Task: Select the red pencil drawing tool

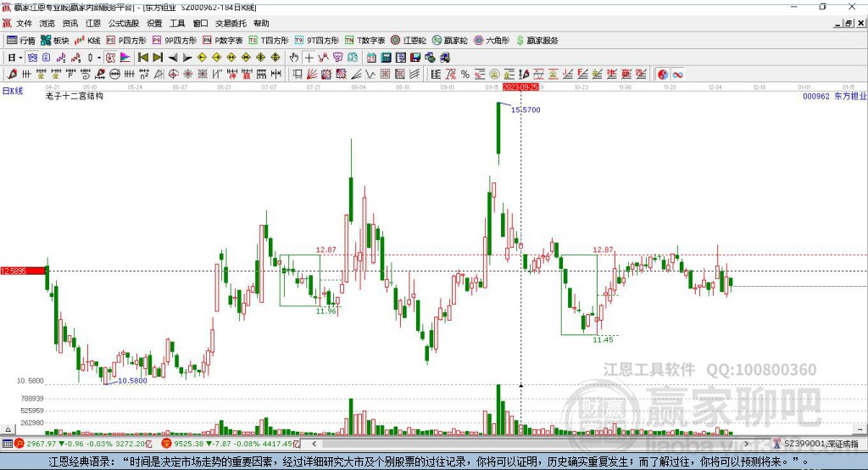Action: tap(12, 75)
